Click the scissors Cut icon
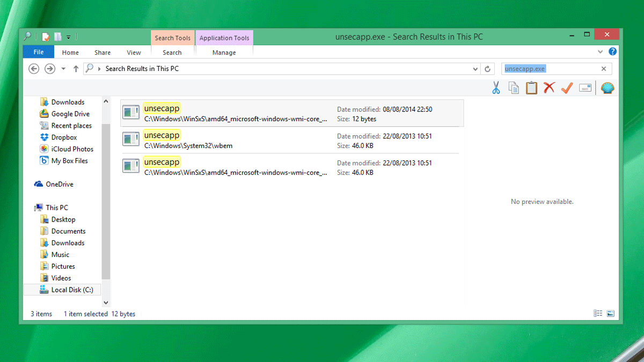 (x=496, y=88)
